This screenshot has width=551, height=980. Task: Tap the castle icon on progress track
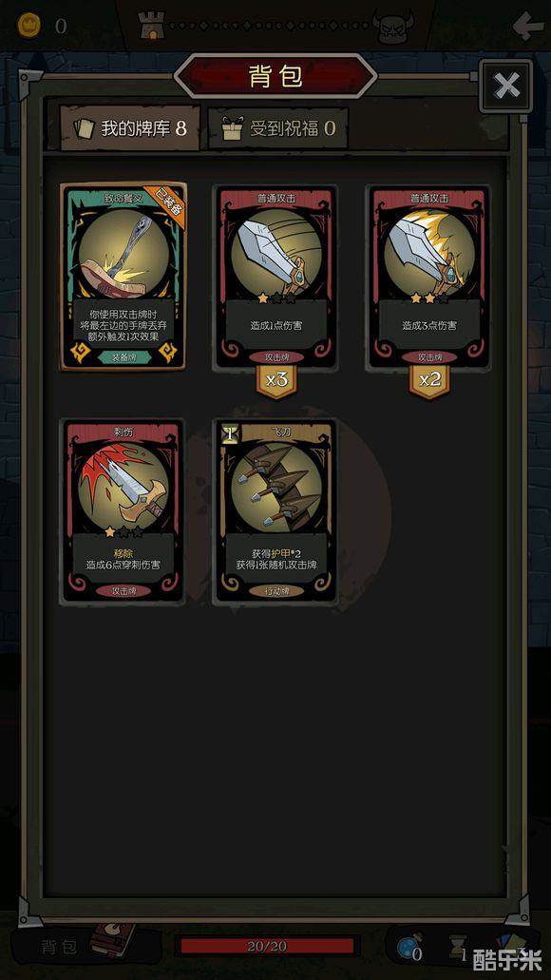[152, 26]
